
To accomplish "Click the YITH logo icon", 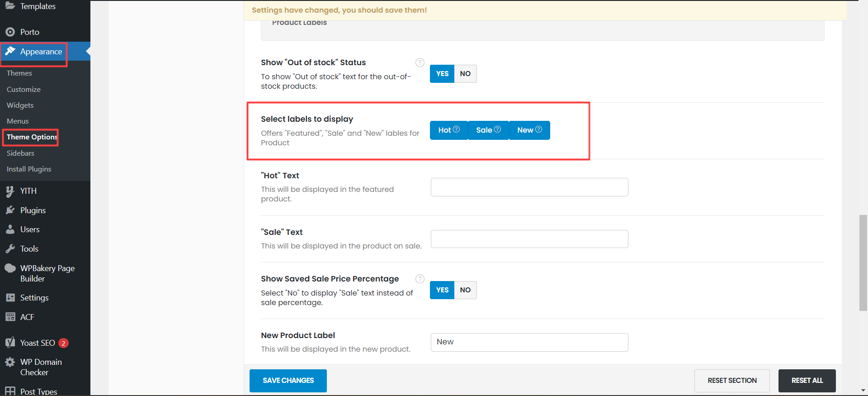I will coord(10,191).
